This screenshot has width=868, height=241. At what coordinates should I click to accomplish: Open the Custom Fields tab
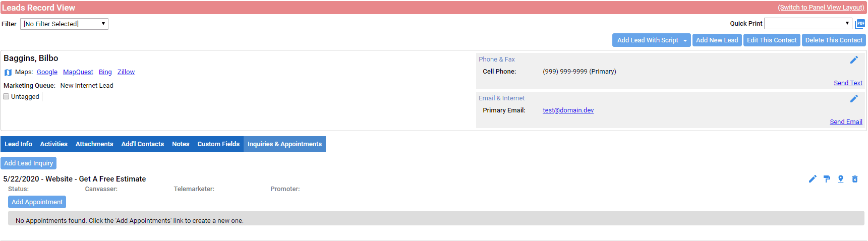coord(218,144)
